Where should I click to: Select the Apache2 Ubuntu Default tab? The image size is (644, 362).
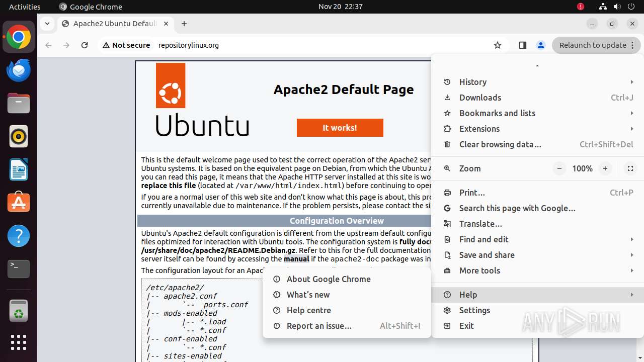[x=115, y=24]
